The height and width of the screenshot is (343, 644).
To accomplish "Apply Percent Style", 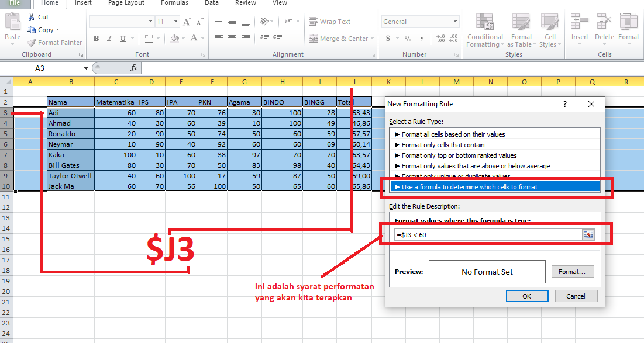I will tap(408, 38).
